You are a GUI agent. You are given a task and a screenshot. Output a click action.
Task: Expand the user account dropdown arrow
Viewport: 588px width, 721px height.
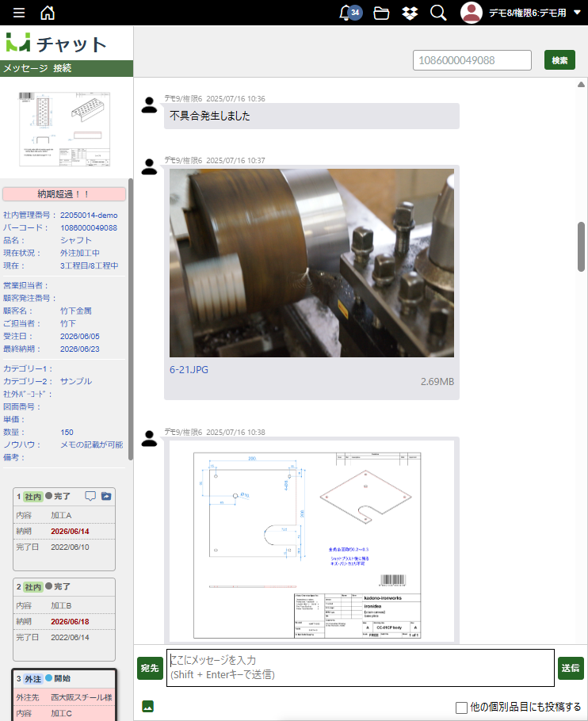pyautogui.click(x=577, y=13)
